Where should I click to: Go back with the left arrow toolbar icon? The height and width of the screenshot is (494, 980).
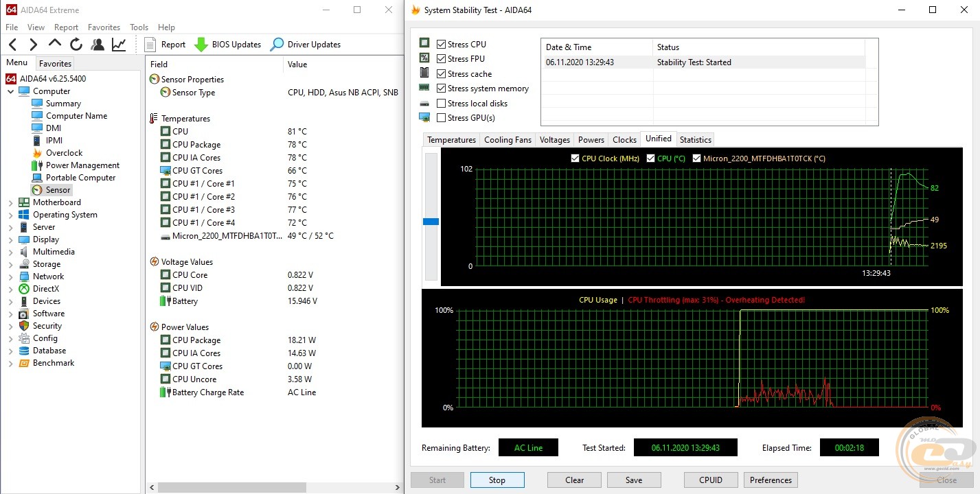[x=13, y=45]
